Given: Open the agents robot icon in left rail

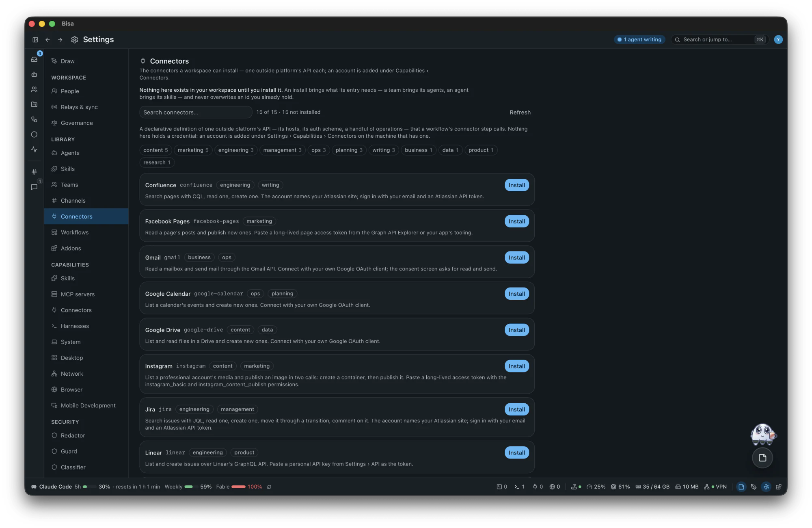Looking at the screenshot, I should click(x=35, y=74).
